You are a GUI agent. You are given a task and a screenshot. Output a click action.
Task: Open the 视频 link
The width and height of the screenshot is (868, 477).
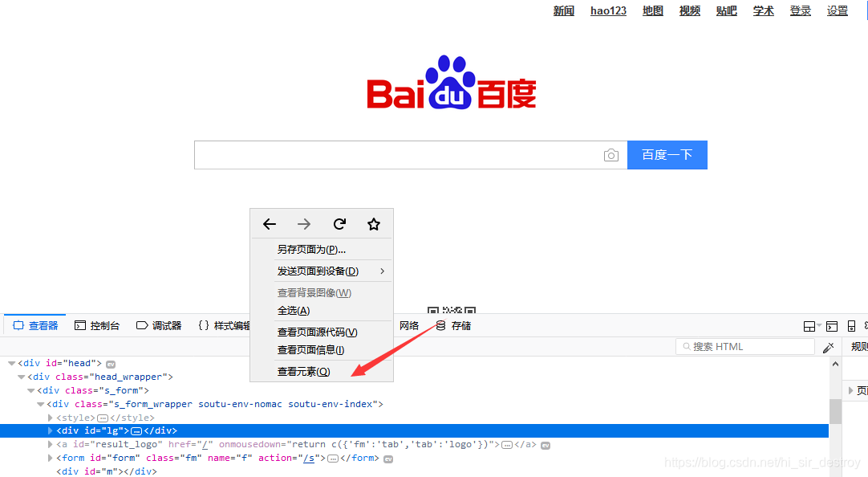690,10
